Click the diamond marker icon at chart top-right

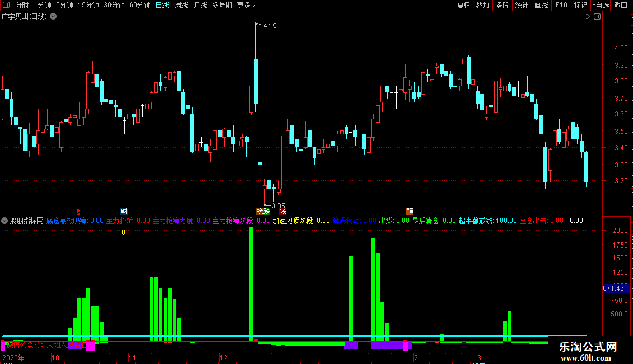coord(587,17)
